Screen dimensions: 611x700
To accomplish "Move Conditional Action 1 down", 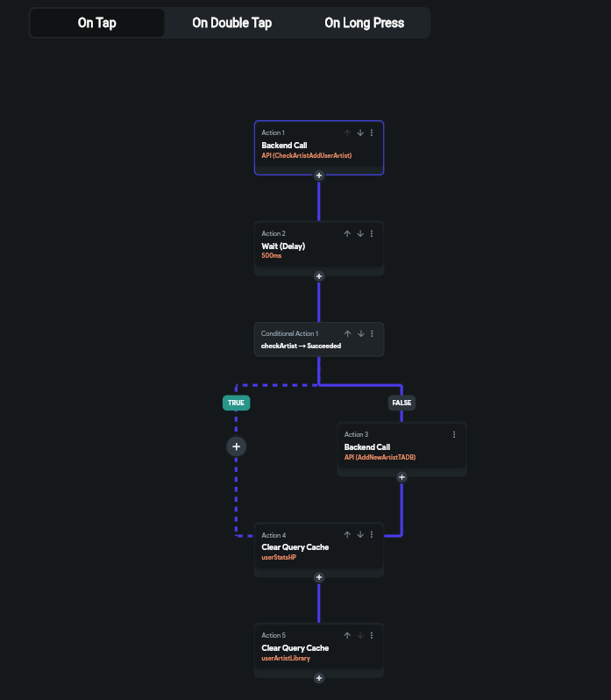I will (359, 334).
